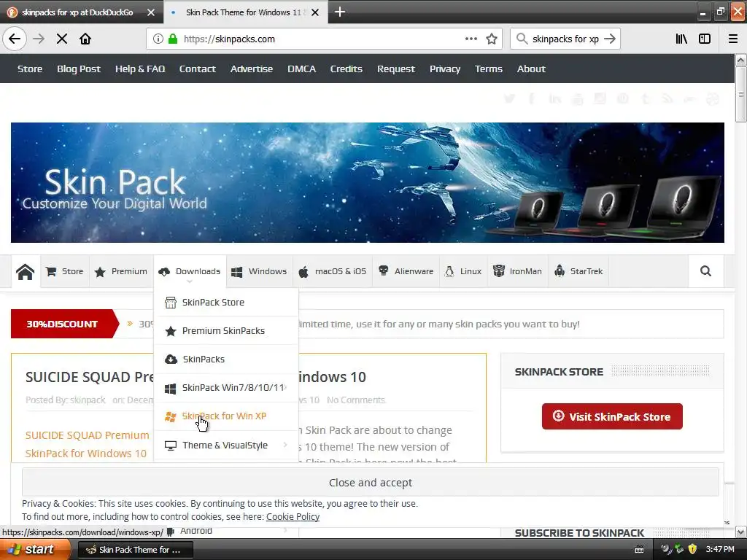747x560 pixels.
Task: Go back with the browser back arrow
Action: 15,39
